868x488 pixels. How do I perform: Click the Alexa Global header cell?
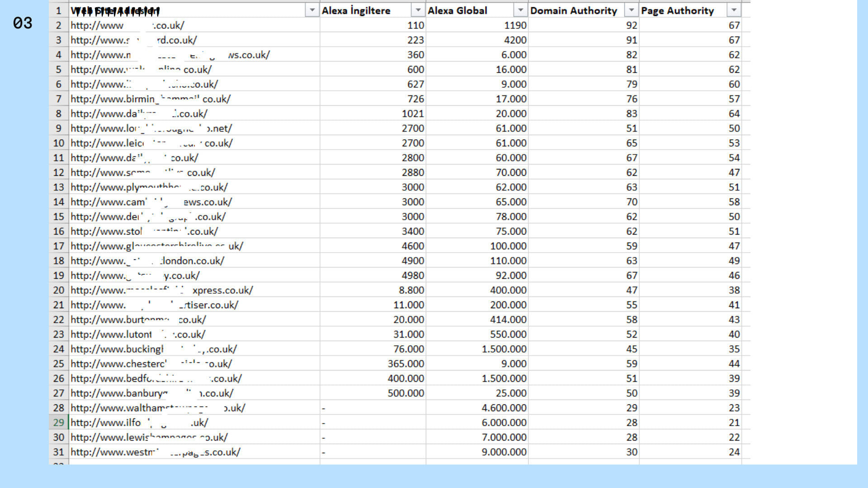point(458,10)
